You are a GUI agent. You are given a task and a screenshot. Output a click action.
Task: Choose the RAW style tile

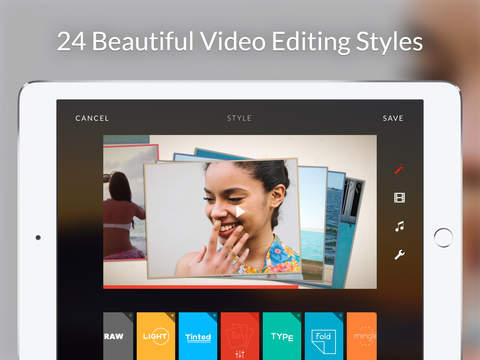[x=118, y=336]
